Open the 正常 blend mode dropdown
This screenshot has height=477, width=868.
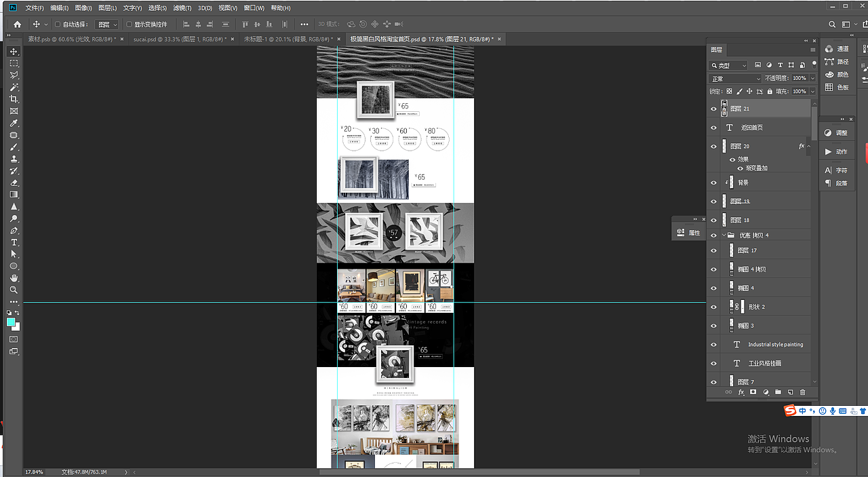tap(736, 78)
